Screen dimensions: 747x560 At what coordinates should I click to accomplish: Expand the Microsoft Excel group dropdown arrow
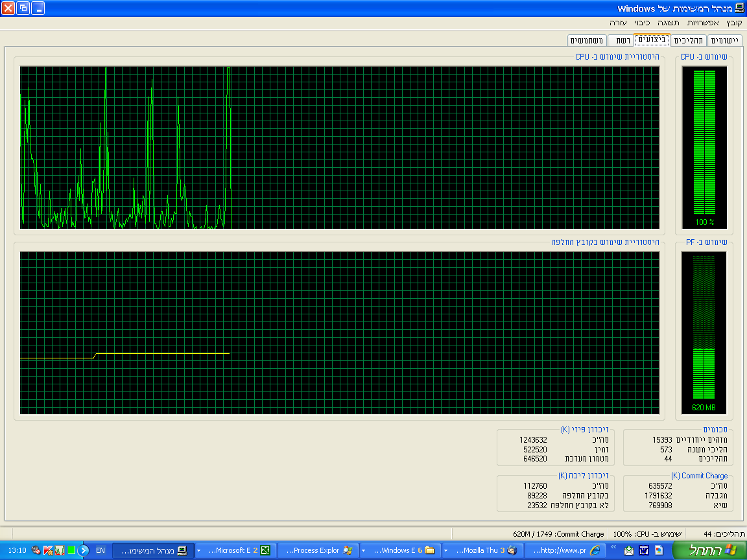tap(198, 550)
